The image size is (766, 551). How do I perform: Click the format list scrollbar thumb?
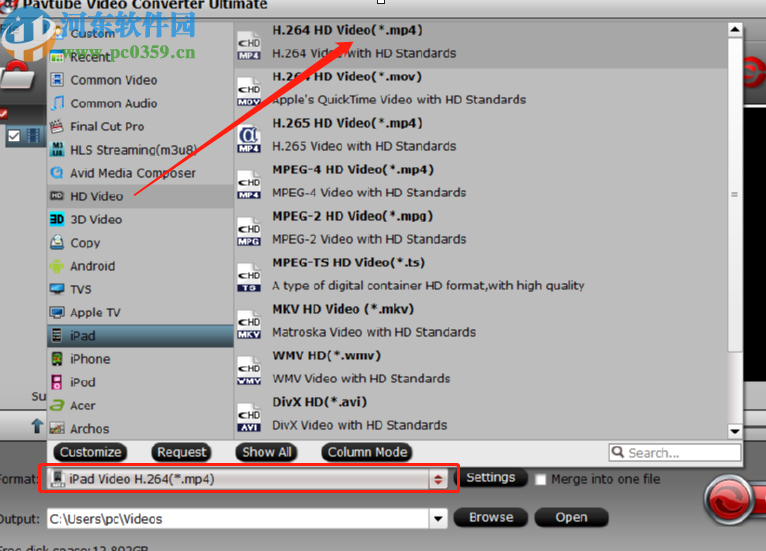coord(735,194)
